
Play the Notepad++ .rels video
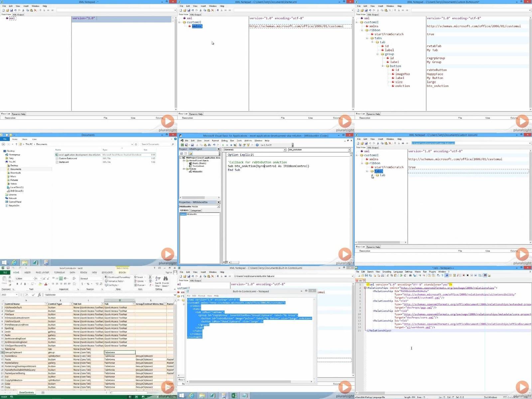(x=522, y=387)
